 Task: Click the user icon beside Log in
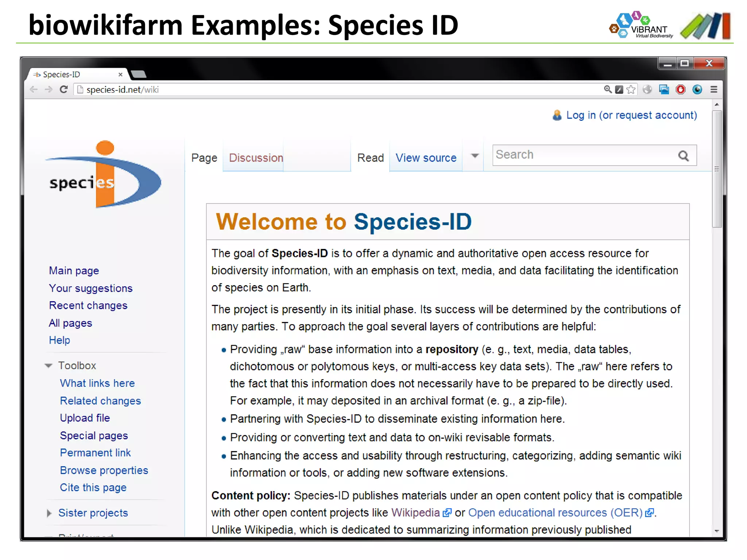coord(557,115)
